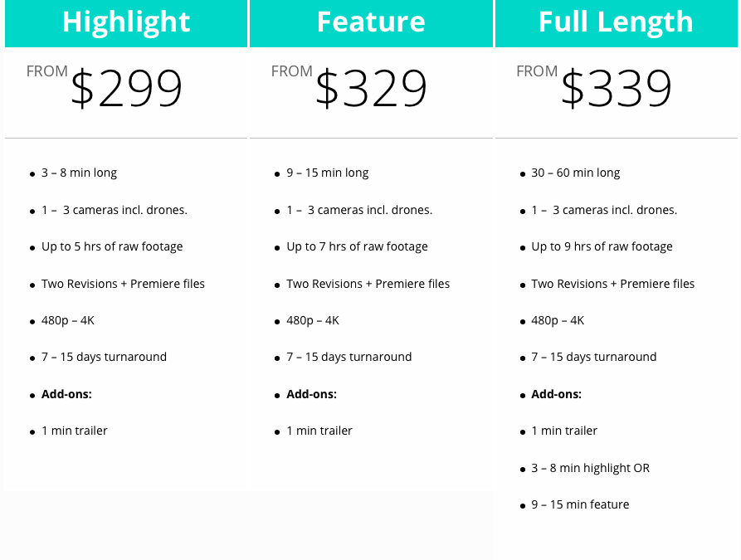The image size is (741, 560).
Task: Click 'Up to 5 hrs of raw footage'
Action: point(112,246)
